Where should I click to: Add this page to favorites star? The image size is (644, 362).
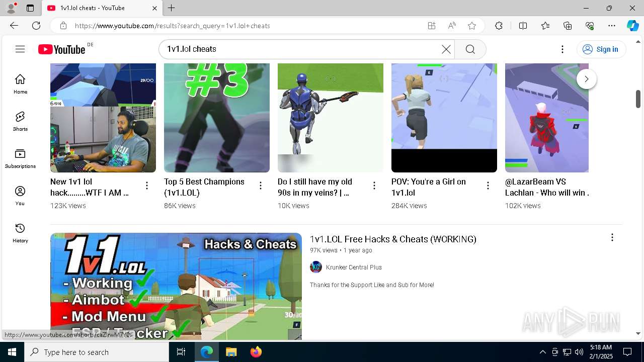click(472, 26)
